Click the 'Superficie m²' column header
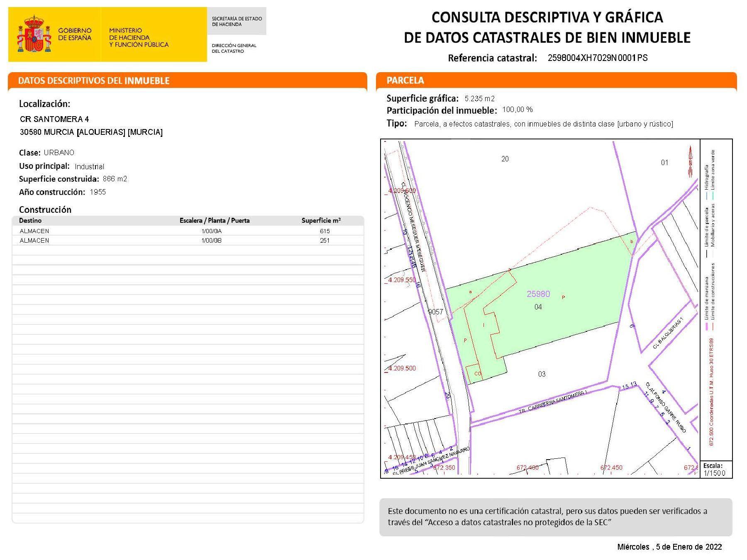 point(321,220)
